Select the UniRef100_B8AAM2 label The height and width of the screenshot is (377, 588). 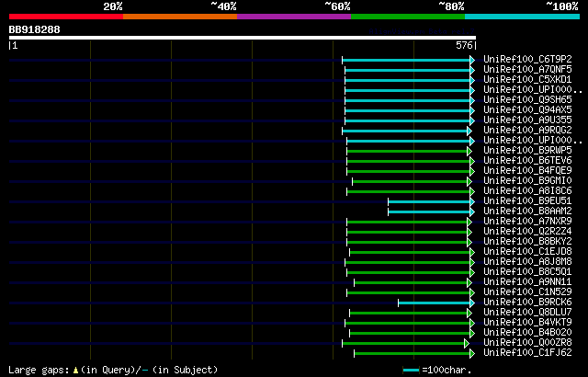coord(527,211)
